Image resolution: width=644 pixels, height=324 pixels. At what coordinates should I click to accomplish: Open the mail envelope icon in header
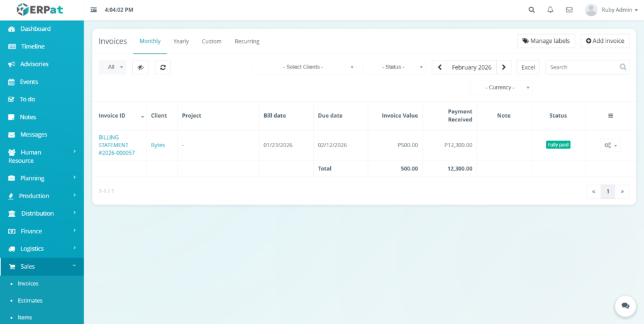pos(569,10)
